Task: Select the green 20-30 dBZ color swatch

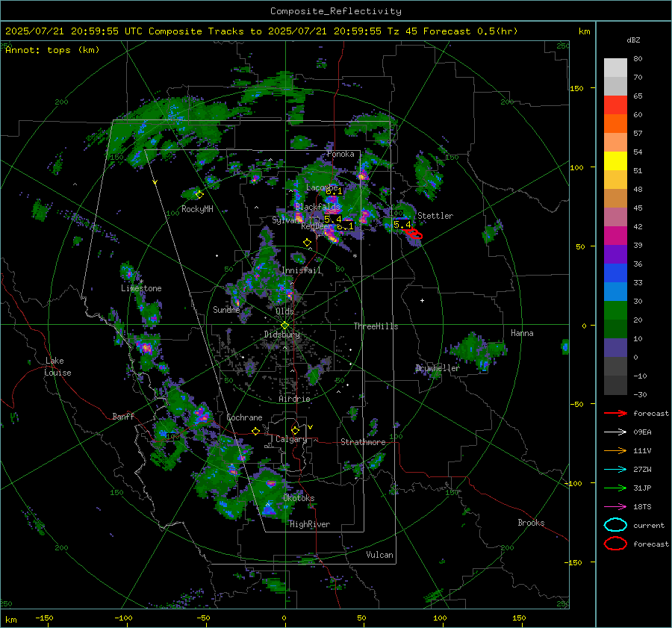Action: coord(615,311)
